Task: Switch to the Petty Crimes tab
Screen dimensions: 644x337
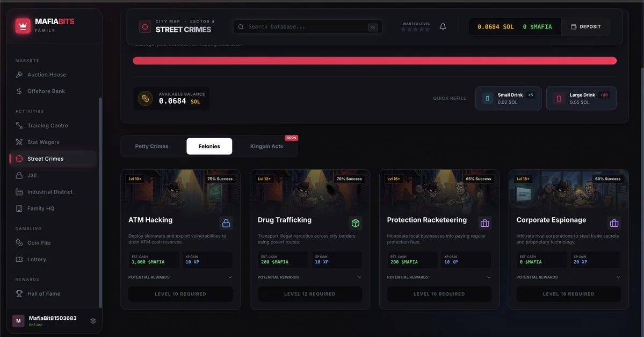Action: [x=151, y=146]
